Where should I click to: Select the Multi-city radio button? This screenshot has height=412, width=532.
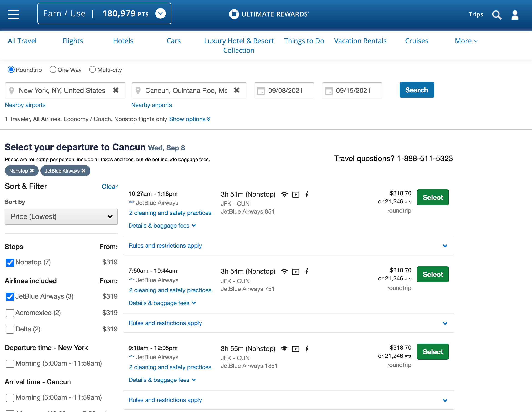(x=92, y=69)
